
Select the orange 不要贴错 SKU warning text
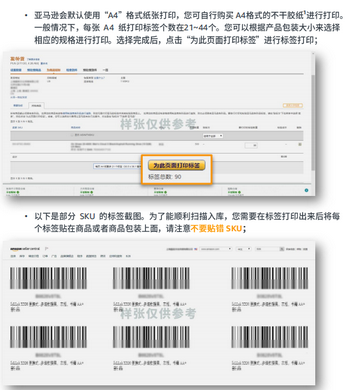pyautogui.click(x=216, y=228)
